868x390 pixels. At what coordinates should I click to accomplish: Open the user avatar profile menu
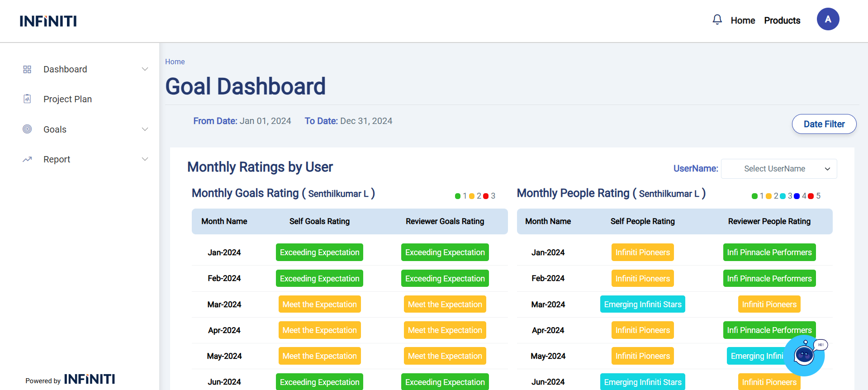point(828,19)
